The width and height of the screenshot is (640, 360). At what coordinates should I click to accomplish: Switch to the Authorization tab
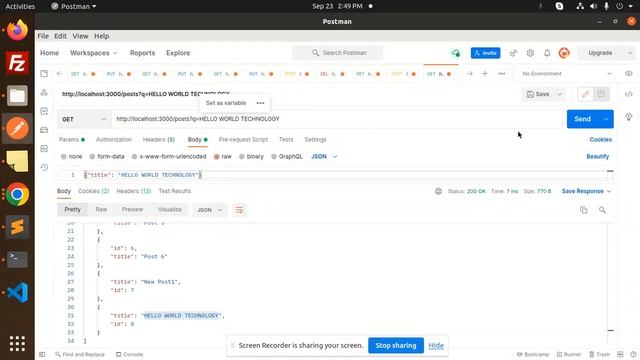(114, 140)
